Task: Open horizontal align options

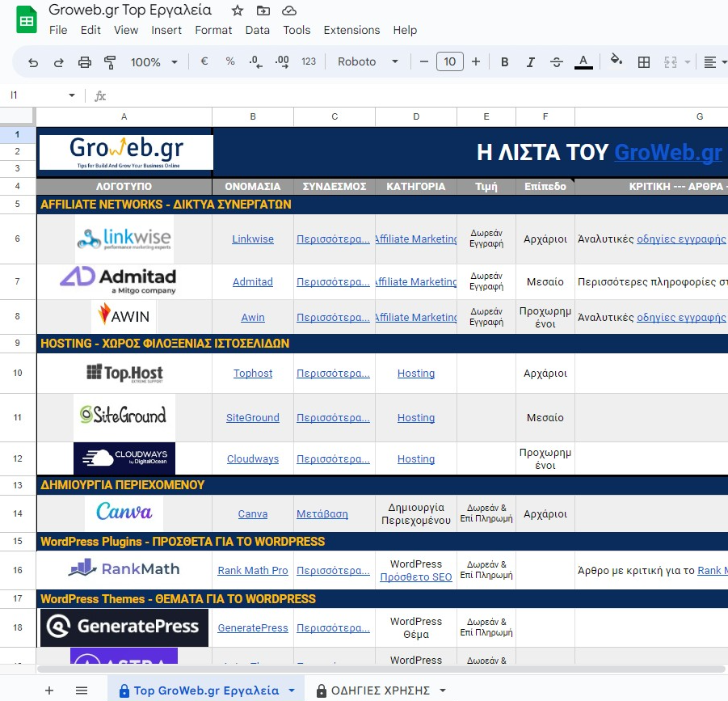Action: (x=710, y=62)
